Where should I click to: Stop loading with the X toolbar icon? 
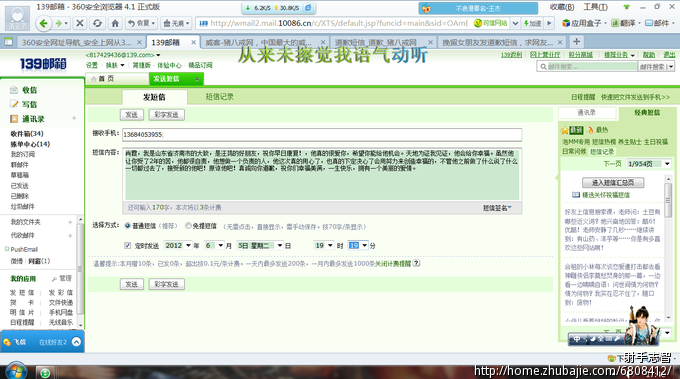point(80,23)
